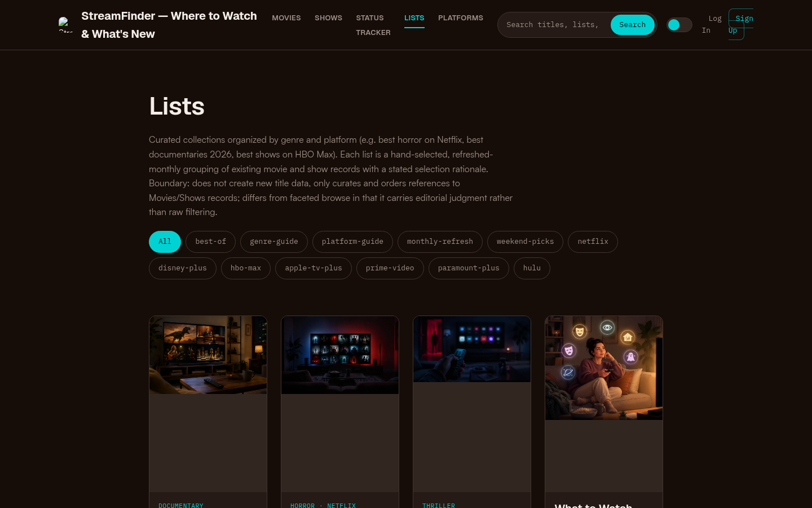Select the Lists navigation tab
The image size is (812, 508).
coord(414,18)
